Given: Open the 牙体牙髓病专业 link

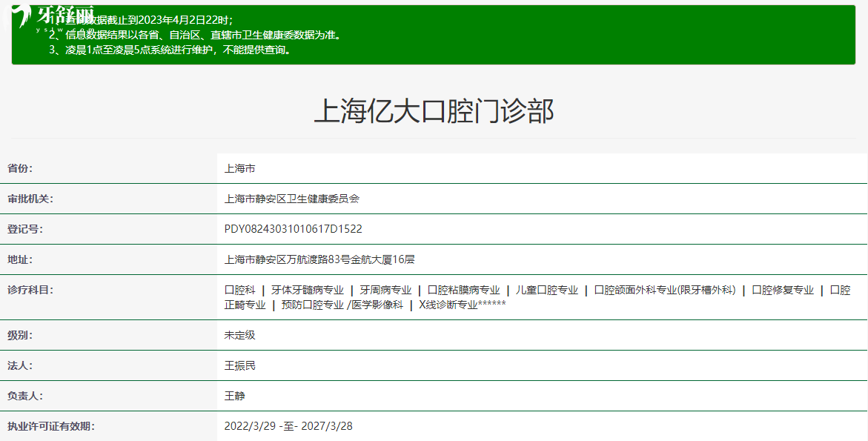Looking at the screenshot, I should [307, 289].
